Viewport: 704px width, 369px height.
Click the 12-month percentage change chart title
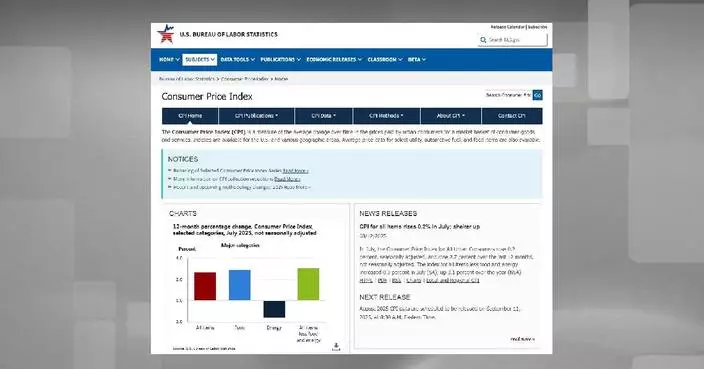pyautogui.click(x=245, y=230)
